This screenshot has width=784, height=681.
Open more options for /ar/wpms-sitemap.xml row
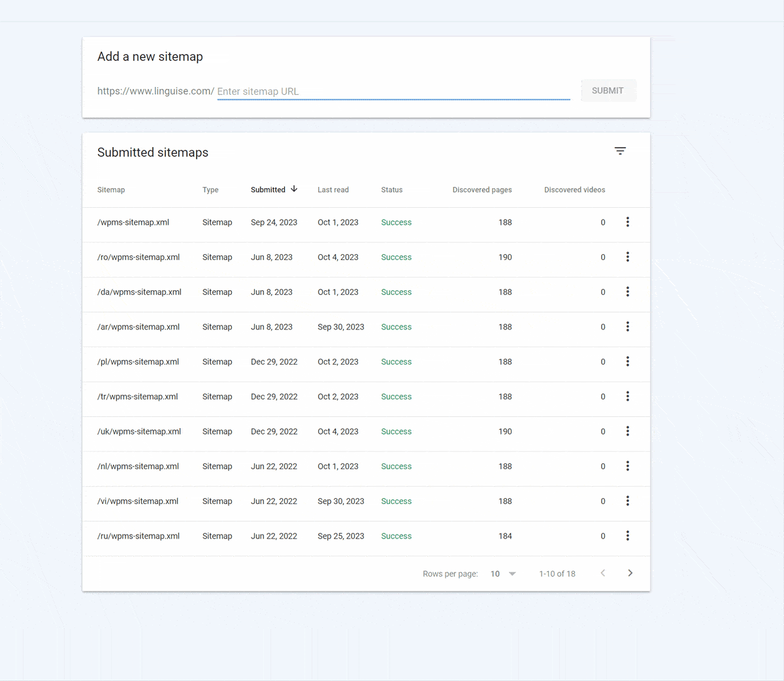[x=628, y=327]
